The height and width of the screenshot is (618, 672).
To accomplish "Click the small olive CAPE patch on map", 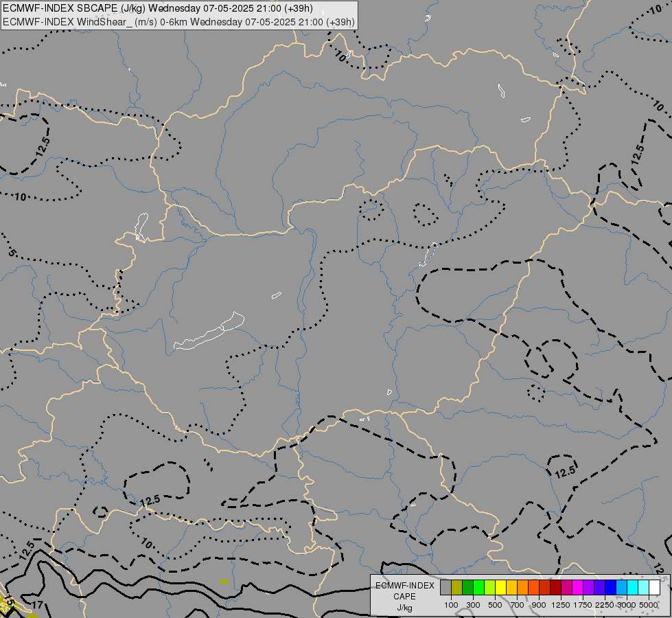I will click(223, 582).
